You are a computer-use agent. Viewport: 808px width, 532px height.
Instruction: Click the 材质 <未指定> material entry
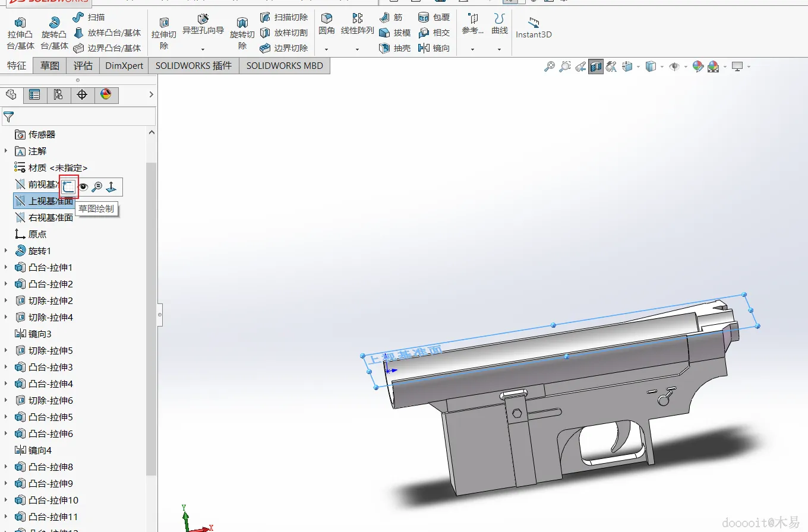click(x=58, y=168)
